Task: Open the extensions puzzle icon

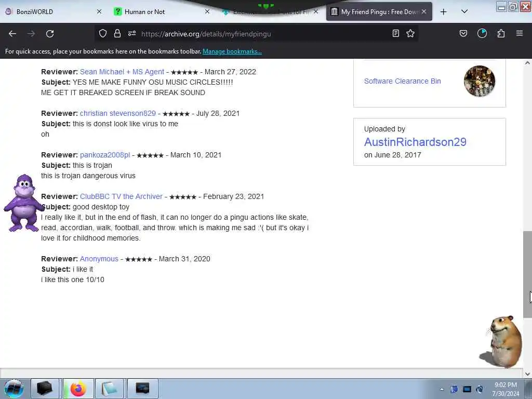Action: (501, 33)
